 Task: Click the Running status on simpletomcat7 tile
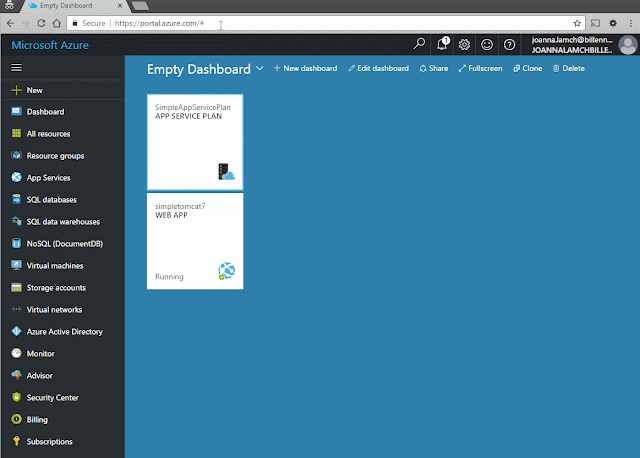(x=169, y=276)
